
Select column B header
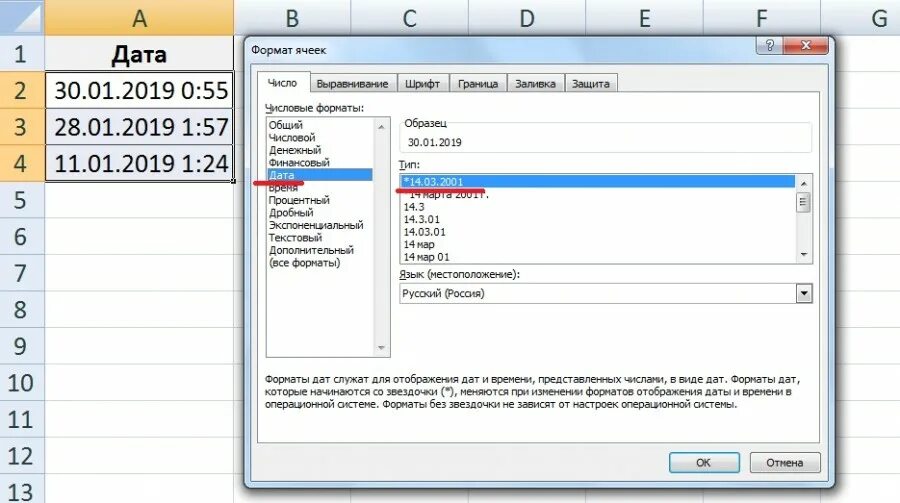point(292,18)
